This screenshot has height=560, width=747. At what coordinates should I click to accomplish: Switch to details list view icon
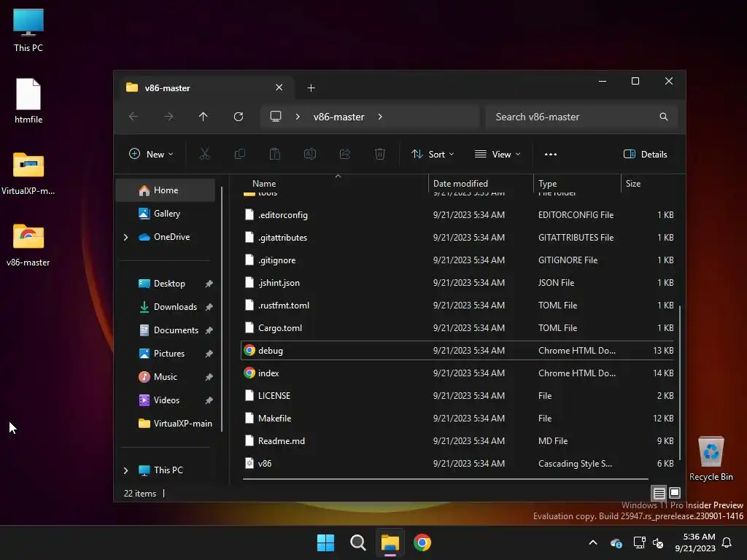click(659, 493)
